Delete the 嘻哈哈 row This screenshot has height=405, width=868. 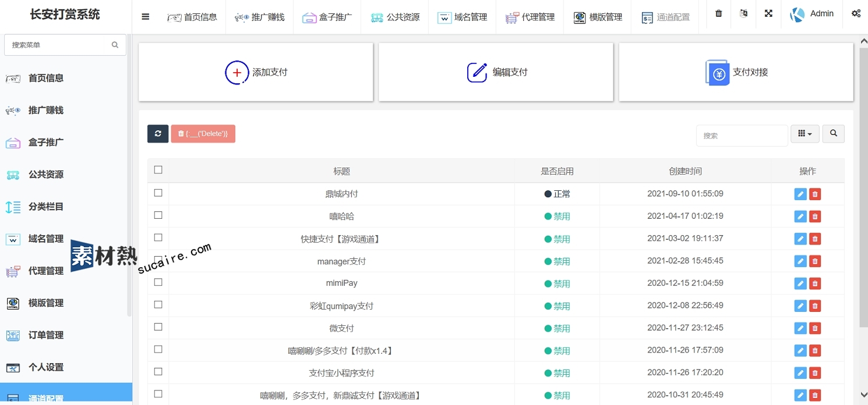pos(815,216)
